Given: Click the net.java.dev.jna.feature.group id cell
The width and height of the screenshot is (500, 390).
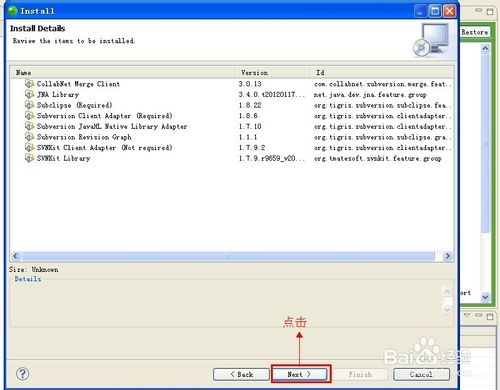Looking at the screenshot, I should click(x=370, y=95).
